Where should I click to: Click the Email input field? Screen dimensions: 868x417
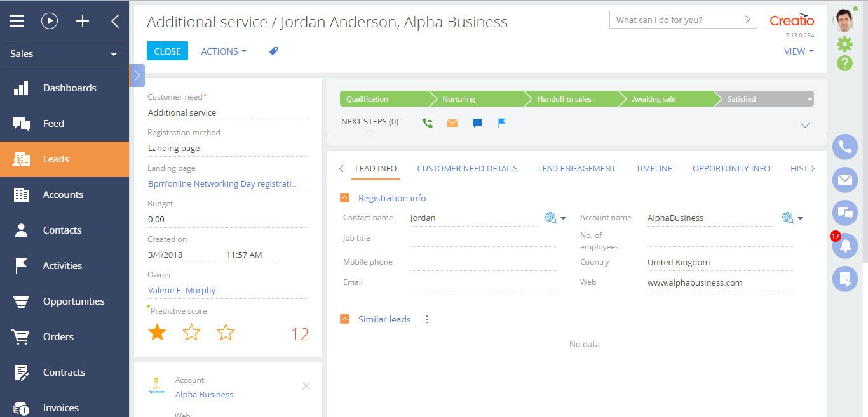(483, 282)
